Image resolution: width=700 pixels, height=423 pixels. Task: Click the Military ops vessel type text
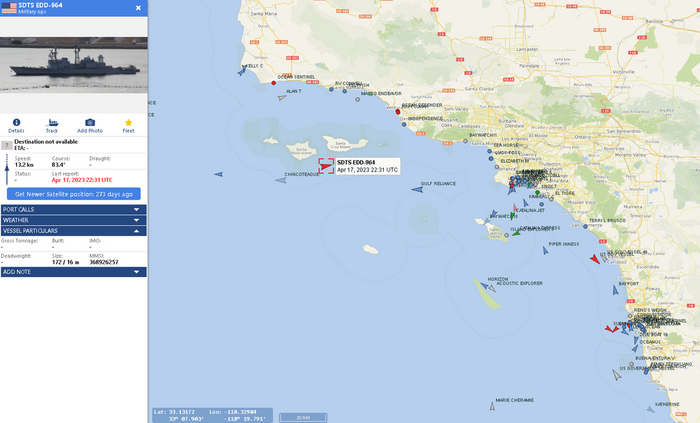[32, 12]
